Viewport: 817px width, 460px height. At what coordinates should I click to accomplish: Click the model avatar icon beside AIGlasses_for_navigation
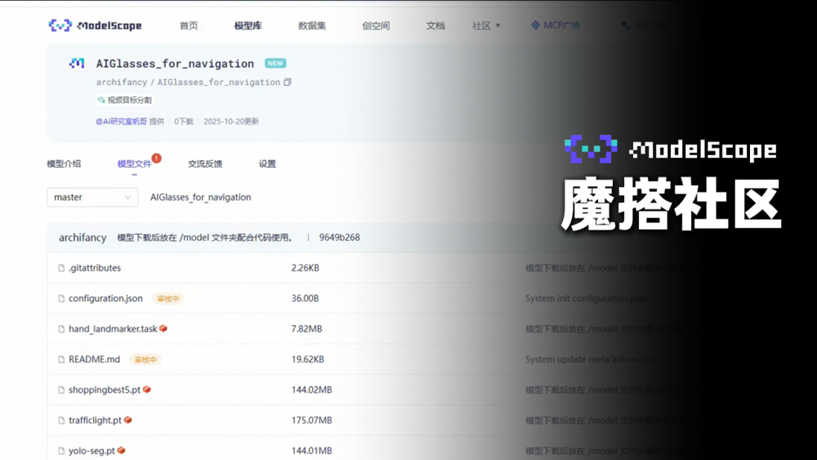pos(77,64)
